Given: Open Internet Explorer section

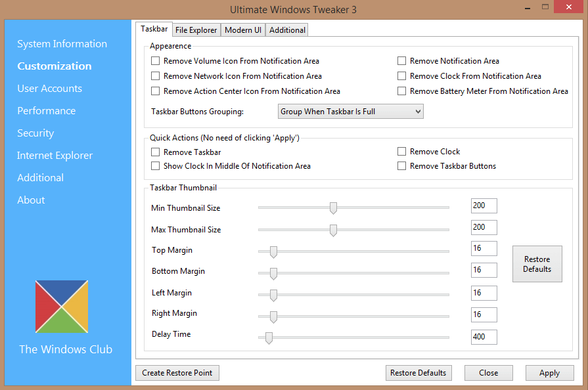Looking at the screenshot, I should coord(55,156).
